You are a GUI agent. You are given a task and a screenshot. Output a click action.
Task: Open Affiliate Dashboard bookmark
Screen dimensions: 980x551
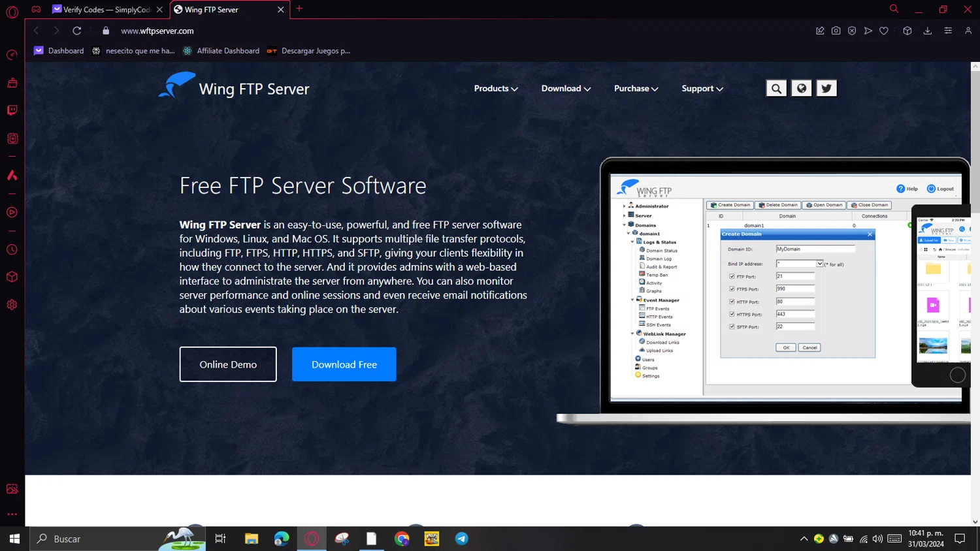pyautogui.click(x=221, y=51)
